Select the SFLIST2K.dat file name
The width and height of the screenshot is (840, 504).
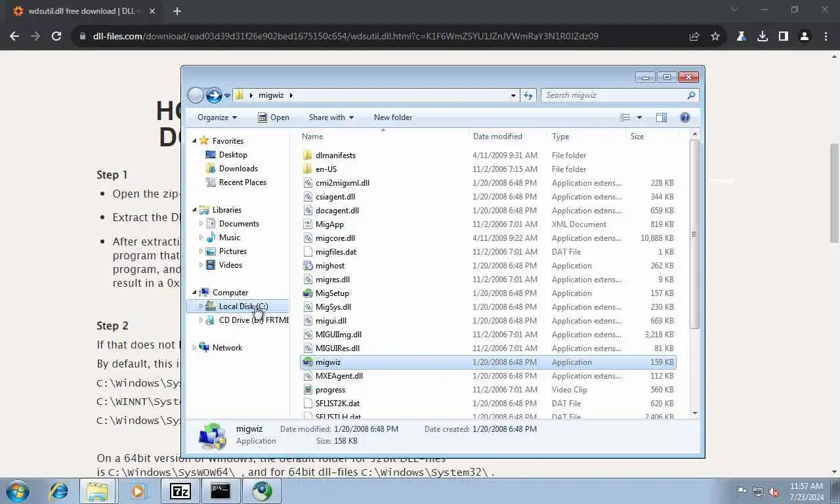coord(337,404)
